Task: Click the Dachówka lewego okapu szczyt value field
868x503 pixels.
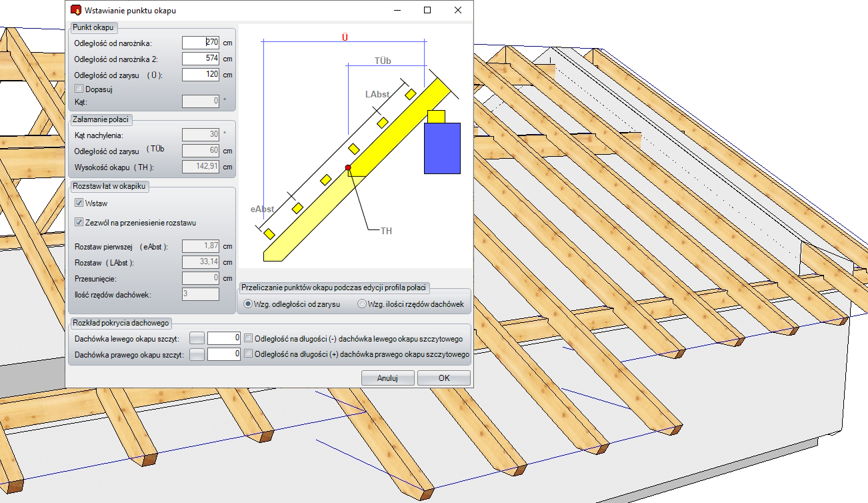Action: pos(223,338)
